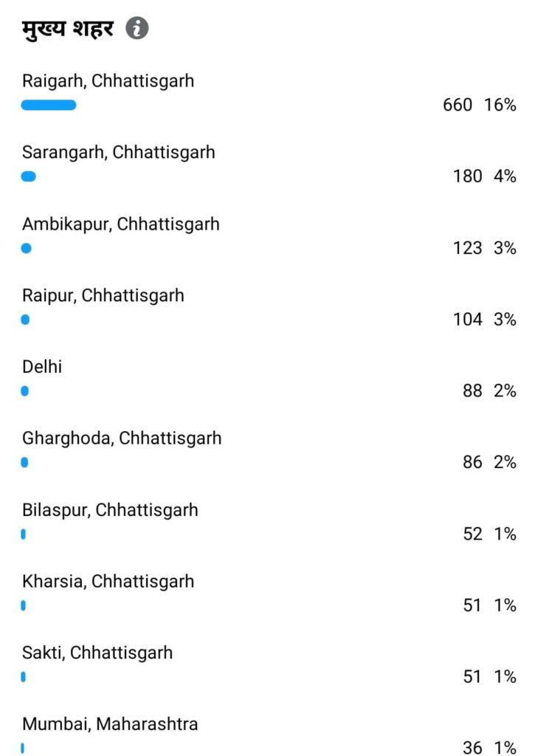Tap Kharsia, Chhattisgarh label
The image size is (538, 756).
(x=108, y=581)
